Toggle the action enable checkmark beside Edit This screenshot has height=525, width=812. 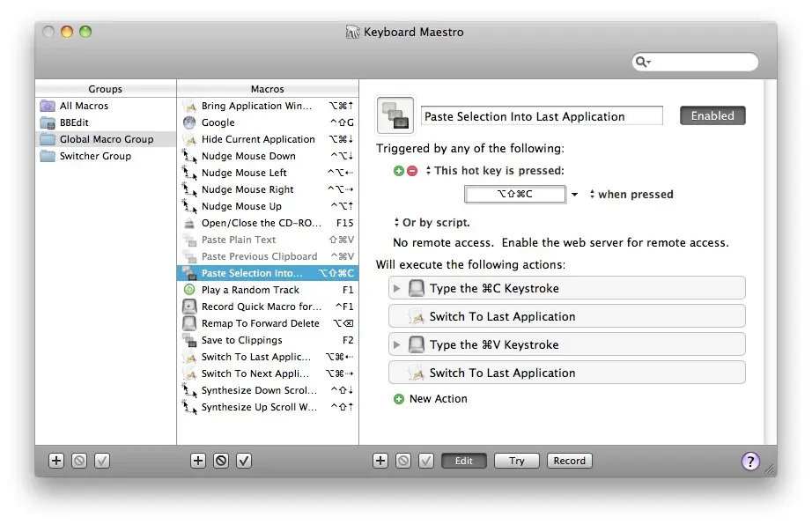pos(426,461)
